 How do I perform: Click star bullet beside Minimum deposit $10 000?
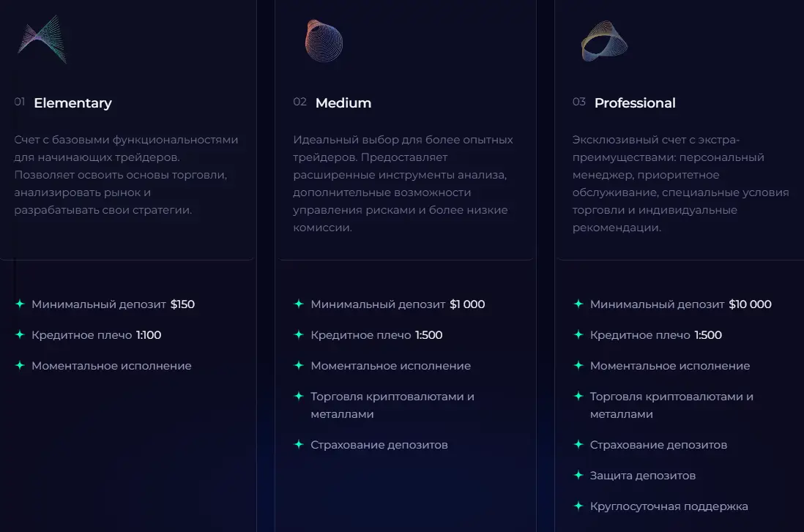pos(578,304)
